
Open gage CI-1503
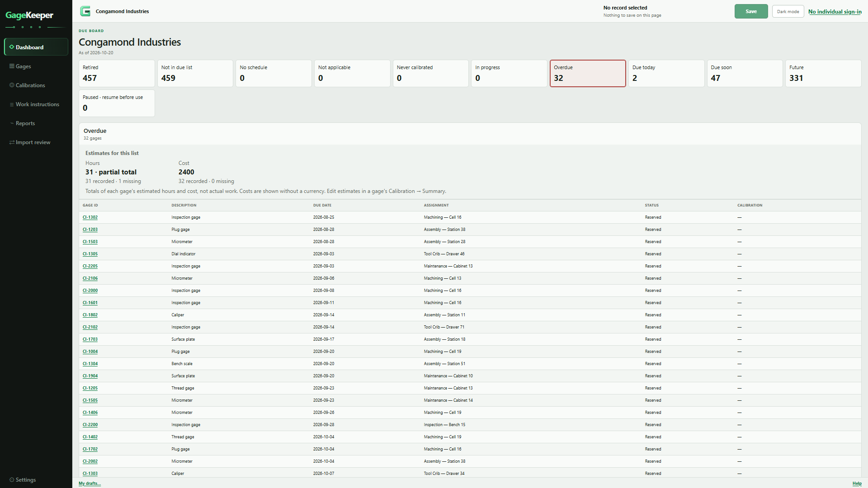90,242
